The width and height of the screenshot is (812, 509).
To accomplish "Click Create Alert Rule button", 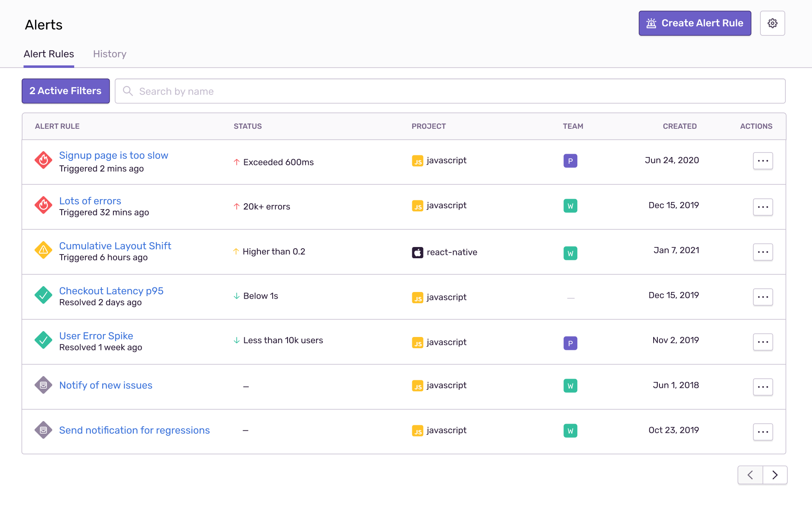I will (x=694, y=23).
